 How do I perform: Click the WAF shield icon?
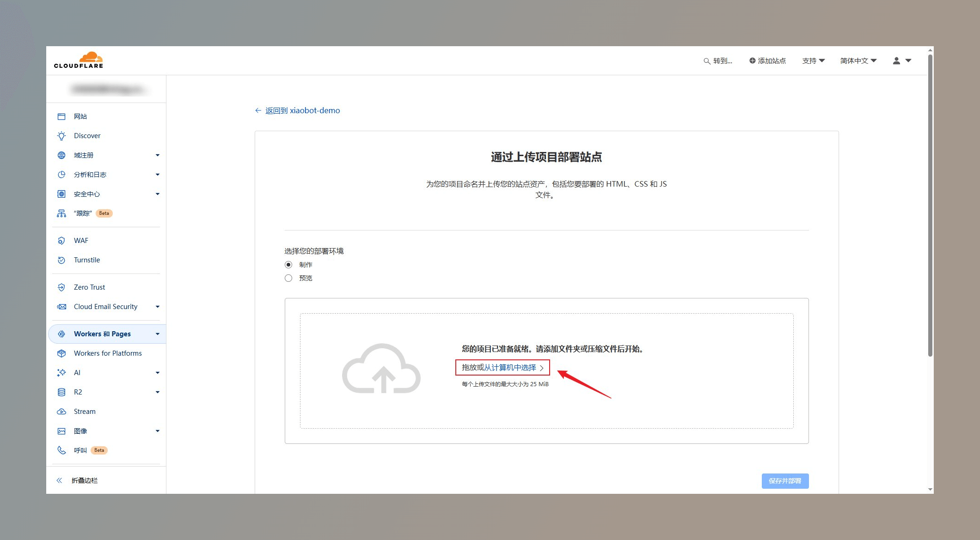(61, 241)
